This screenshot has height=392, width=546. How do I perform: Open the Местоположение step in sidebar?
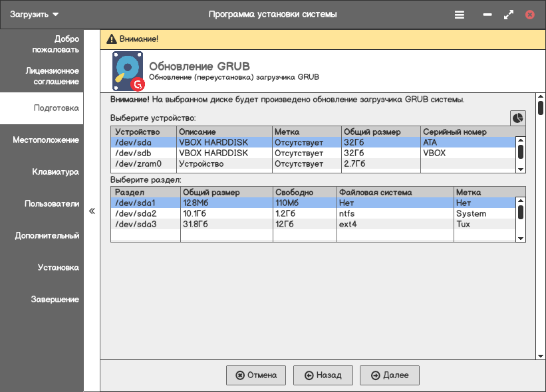(46, 140)
